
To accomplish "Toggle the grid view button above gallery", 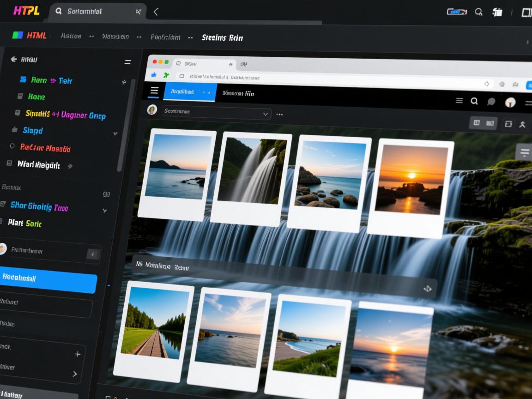I will point(477,123).
